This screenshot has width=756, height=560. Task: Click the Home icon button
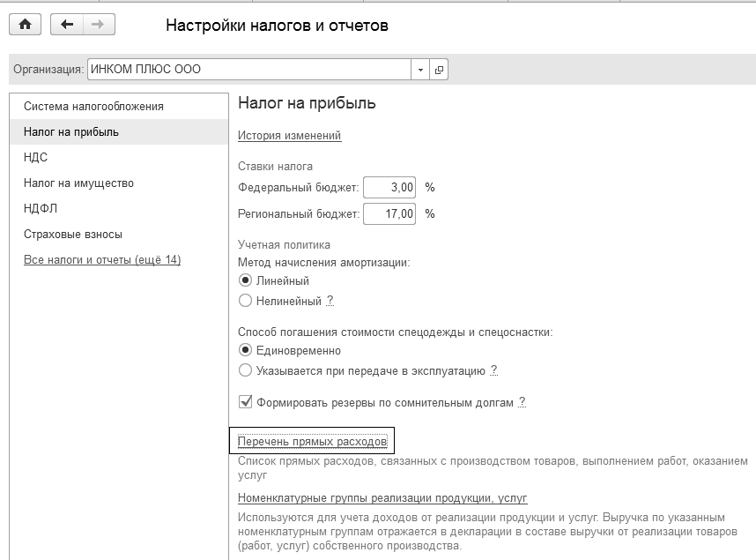coord(25,25)
